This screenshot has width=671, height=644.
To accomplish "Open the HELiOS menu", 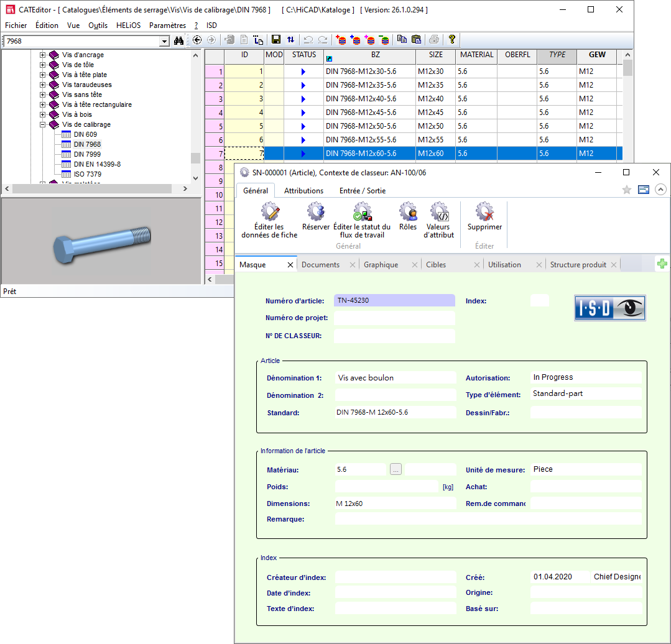I will [128, 25].
